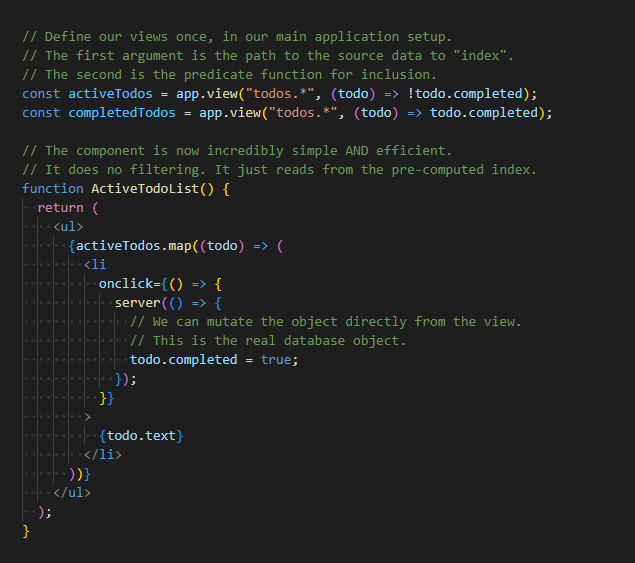Click the true value in the assignment
The width and height of the screenshot is (635, 563).
point(277,359)
